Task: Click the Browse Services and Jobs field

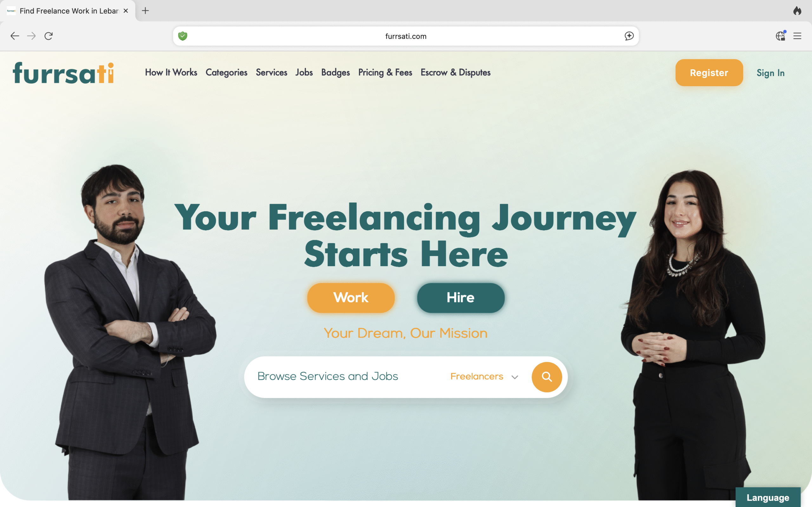Action: pos(346,376)
